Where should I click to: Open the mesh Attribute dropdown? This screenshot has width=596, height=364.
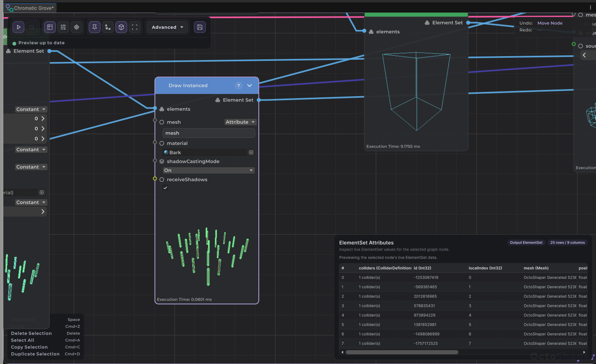[240, 122]
